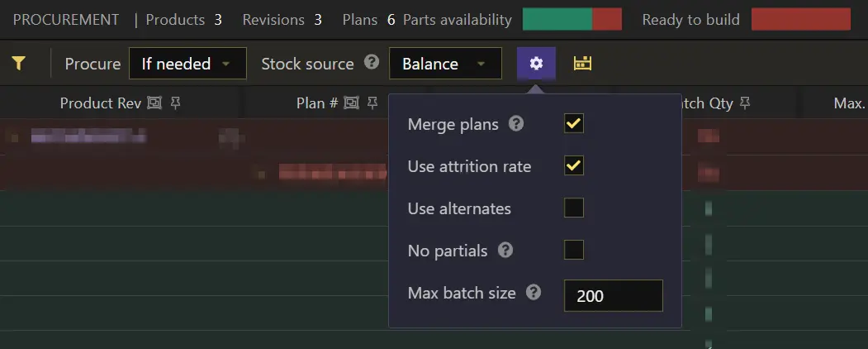Image resolution: width=868 pixels, height=349 pixels.
Task: Uncheck the Merge plans checkbox
Action: coord(574,124)
